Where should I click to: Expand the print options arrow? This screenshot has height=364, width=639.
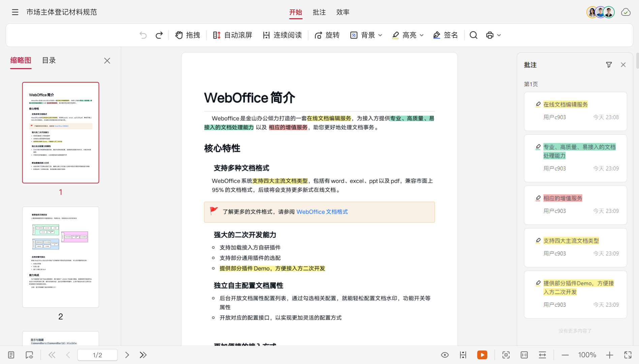(x=499, y=35)
